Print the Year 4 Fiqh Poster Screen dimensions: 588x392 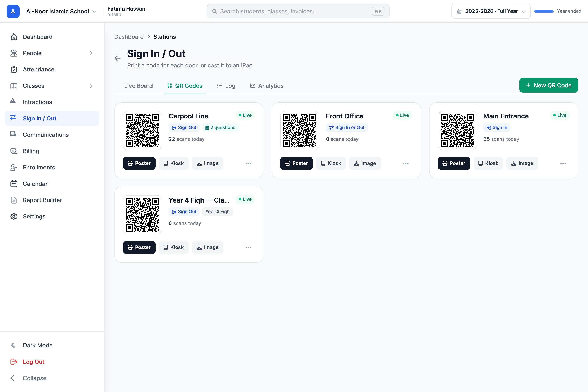pos(139,247)
